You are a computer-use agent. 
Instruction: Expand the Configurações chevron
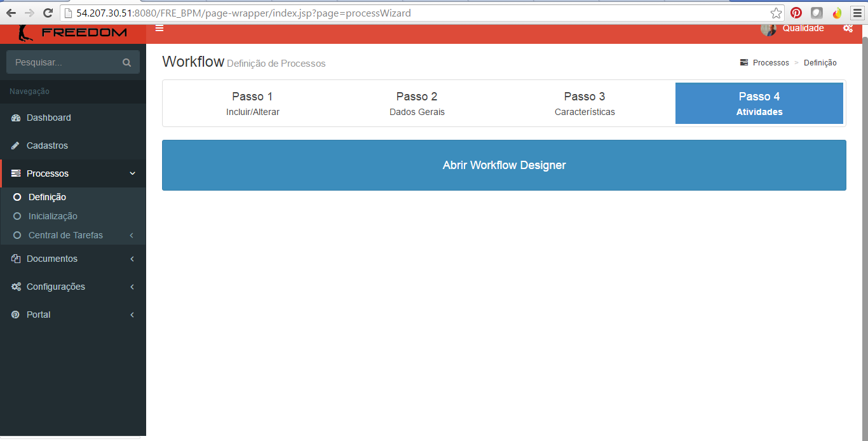click(x=132, y=287)
